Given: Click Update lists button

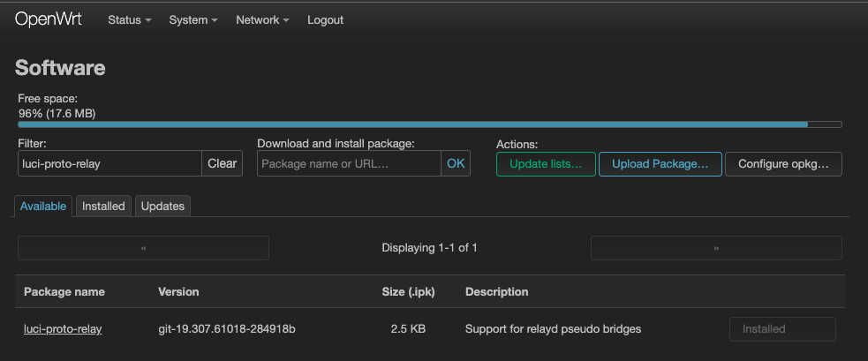Looking at the screenshot, I should click(x=546, y=164).
